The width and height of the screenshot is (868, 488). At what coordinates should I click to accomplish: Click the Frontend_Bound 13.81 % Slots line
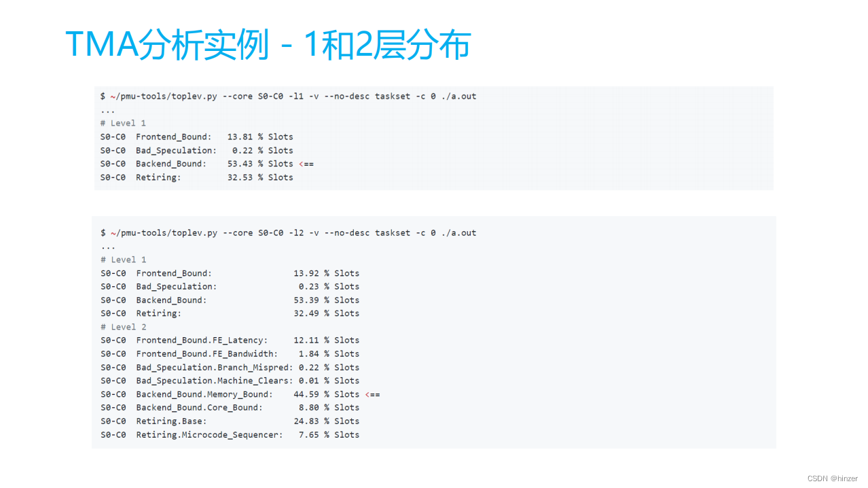(197, 137)
